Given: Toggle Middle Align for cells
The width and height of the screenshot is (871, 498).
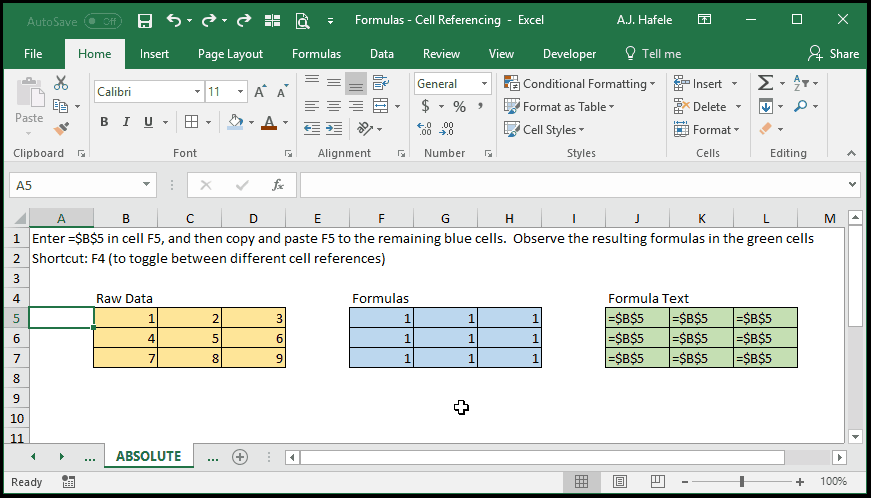Looking at the screenshot, I should click(x=334, y=83).
